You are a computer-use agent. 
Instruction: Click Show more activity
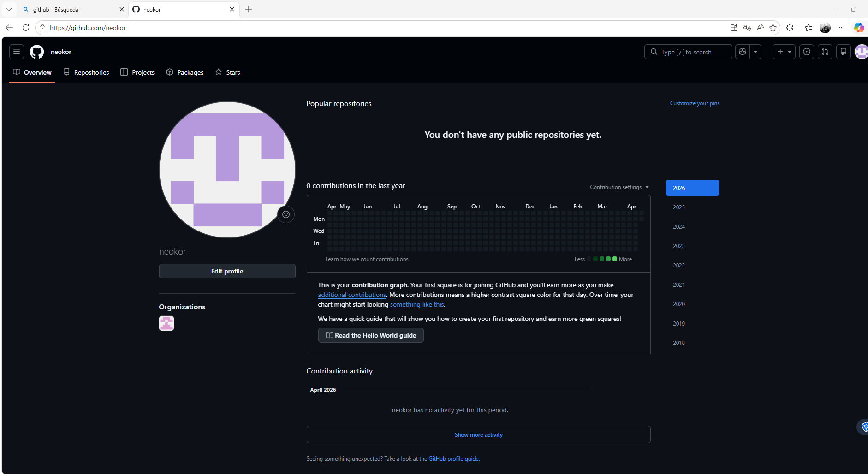479,434
